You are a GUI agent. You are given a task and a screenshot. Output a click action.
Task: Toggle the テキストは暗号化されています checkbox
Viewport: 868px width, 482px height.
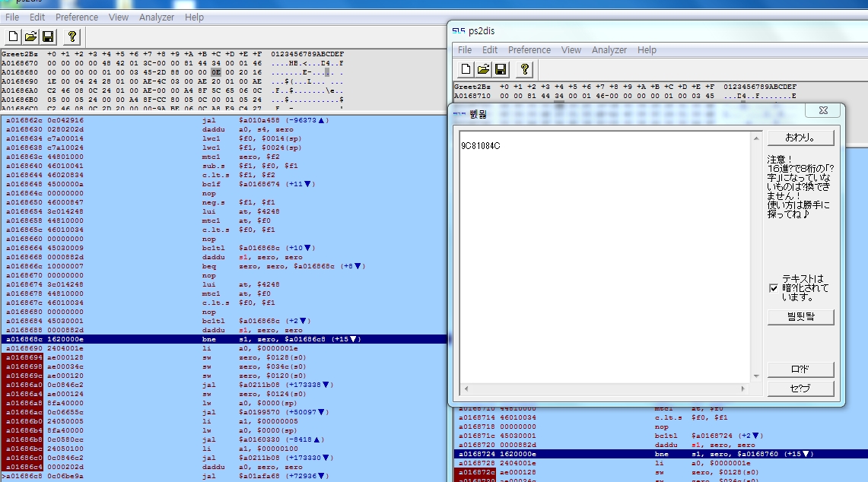774,288
